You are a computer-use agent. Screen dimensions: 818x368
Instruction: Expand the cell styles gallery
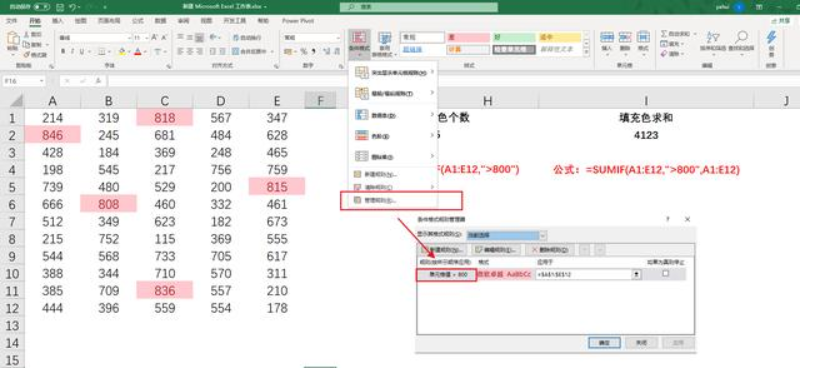[587, 52]
